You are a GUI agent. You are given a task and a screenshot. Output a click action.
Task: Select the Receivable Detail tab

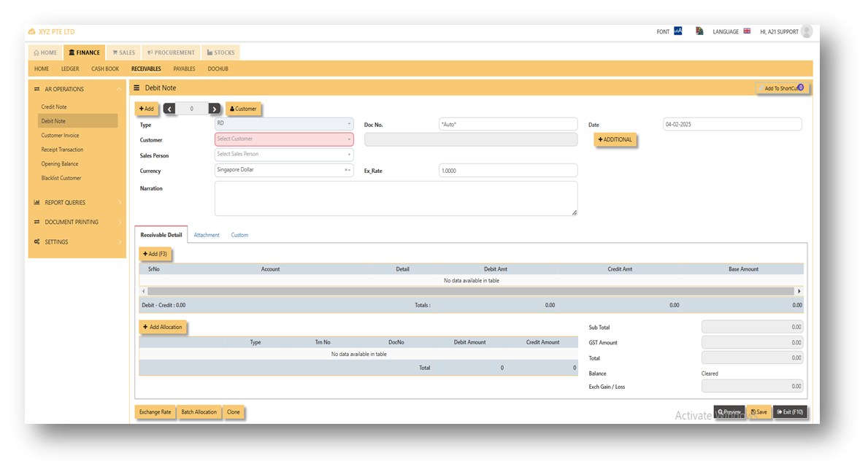(161, 235)
